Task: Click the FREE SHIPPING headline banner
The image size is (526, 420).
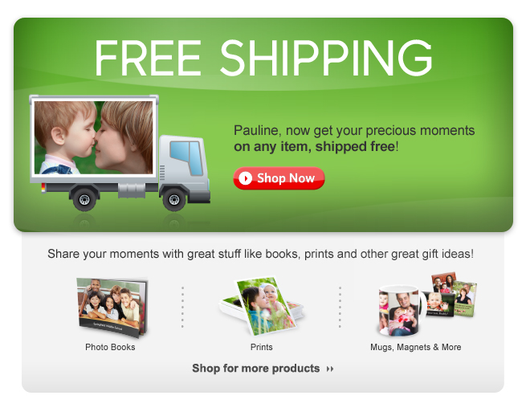Action: tap(263, 58)
